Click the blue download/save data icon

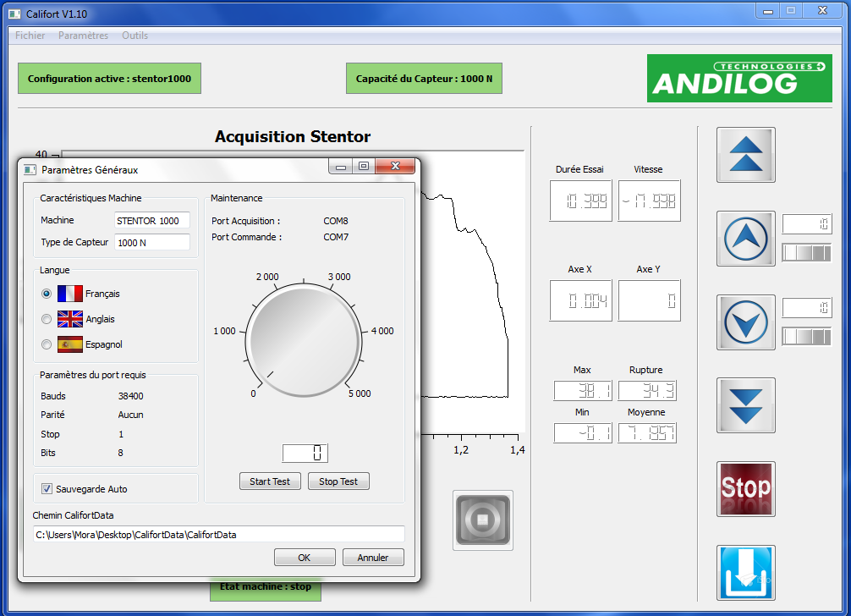[746, 573]
